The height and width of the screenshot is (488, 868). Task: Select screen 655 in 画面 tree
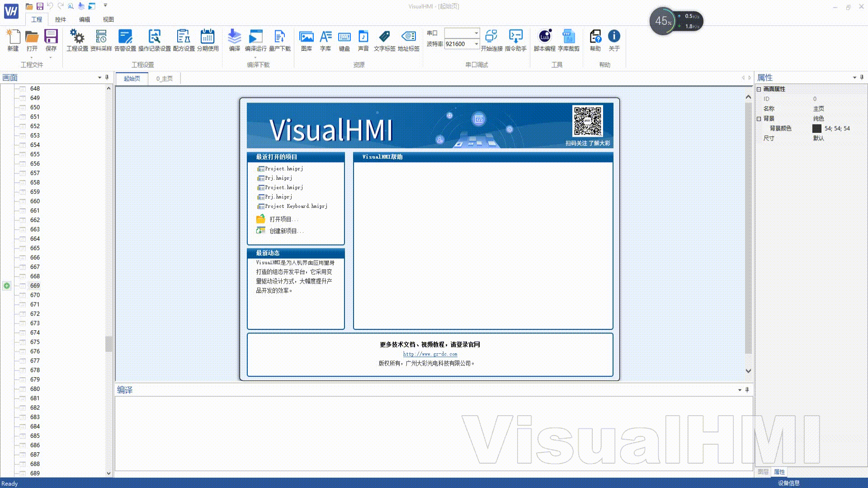click(x=35, y=154)
